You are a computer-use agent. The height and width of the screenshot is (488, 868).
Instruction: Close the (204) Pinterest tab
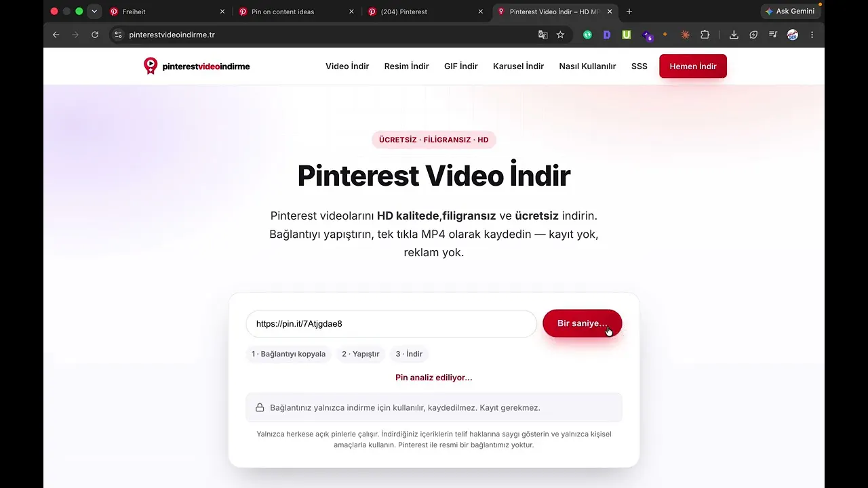click(x=480, y=12)
